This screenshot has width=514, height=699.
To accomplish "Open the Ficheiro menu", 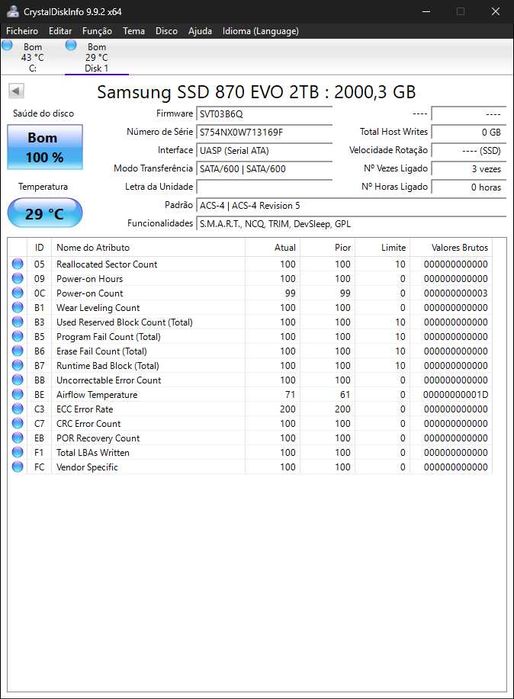I will (x=22, y=31).
